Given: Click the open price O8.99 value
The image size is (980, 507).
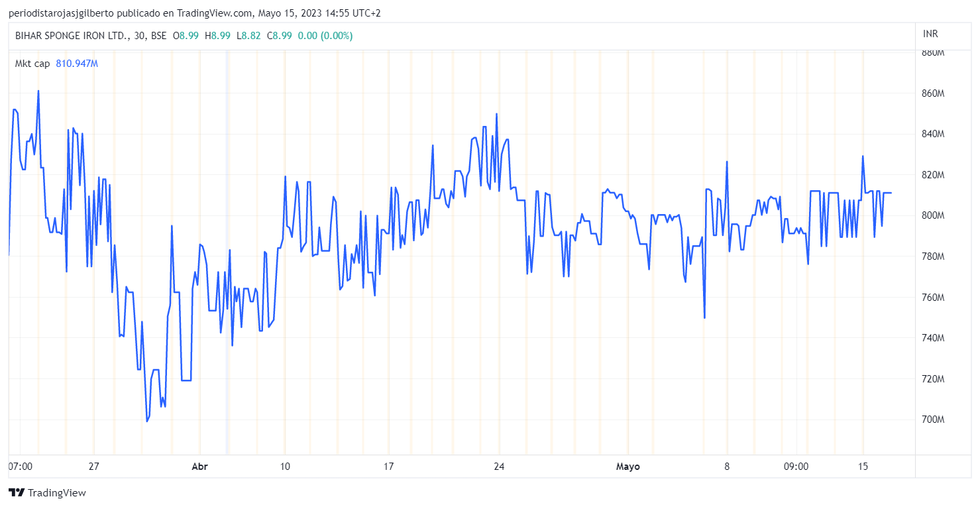Looking at the screenshot, I should [x=186, y=36].
